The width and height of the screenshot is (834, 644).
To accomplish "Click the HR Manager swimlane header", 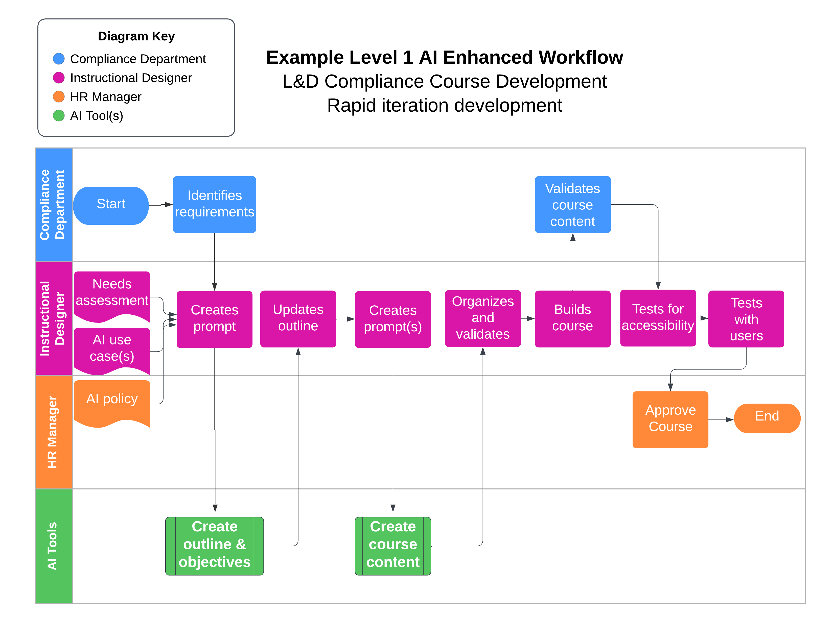I will point(54,432).
